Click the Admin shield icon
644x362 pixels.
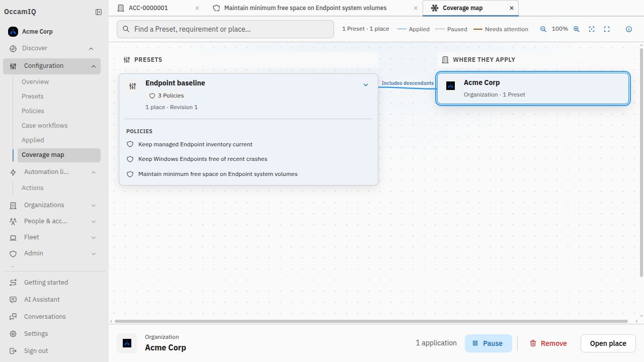pos(13,253)
